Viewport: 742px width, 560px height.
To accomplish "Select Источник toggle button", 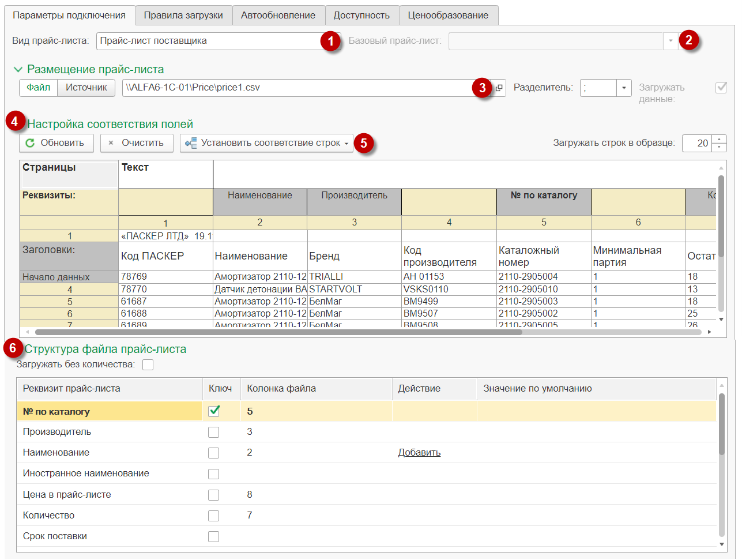I will (x=86, y=88).
